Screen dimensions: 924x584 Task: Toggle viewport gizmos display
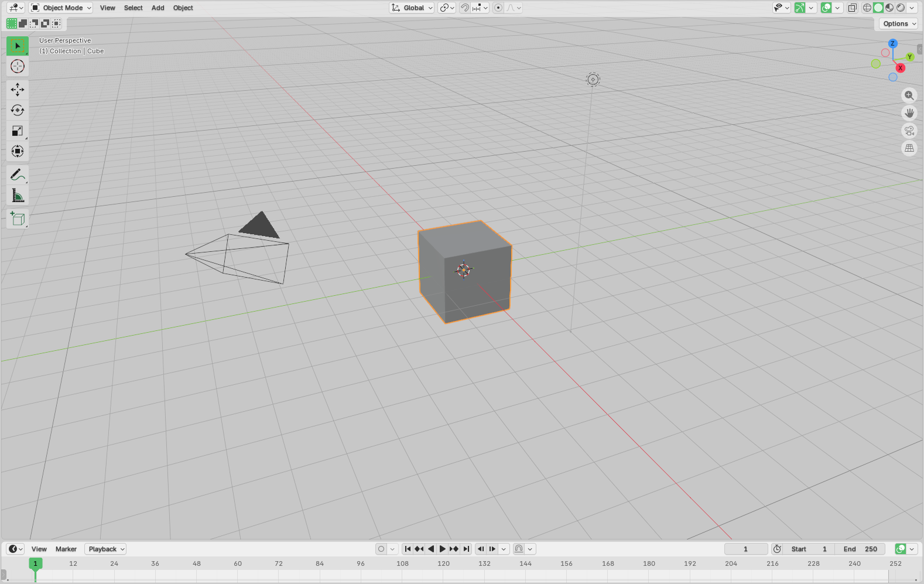point(800,8)
